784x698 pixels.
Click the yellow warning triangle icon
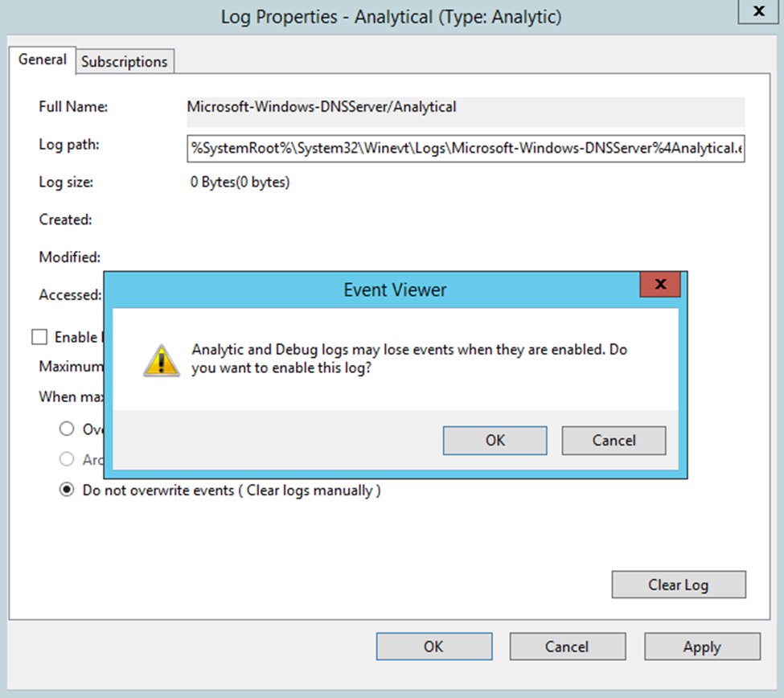[x=160, y=360]
